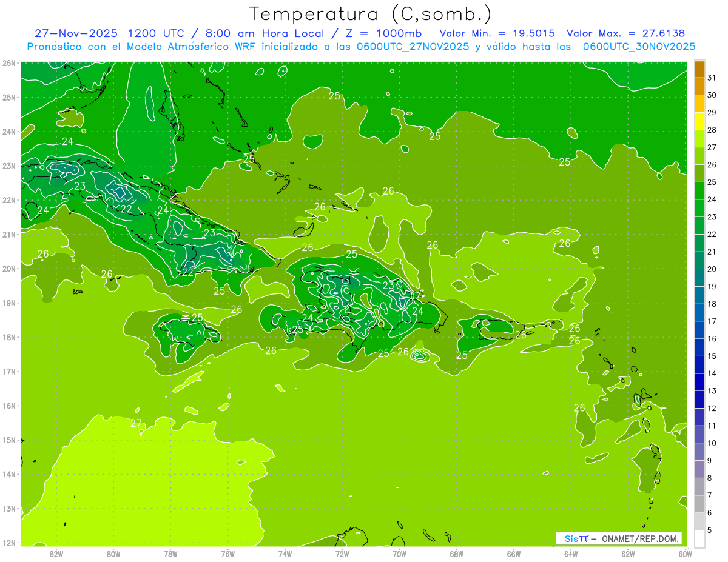The width and height of the screenshot is (728, 562).
Task: Click the "19" color bar scale value
Action: [712, 287]
